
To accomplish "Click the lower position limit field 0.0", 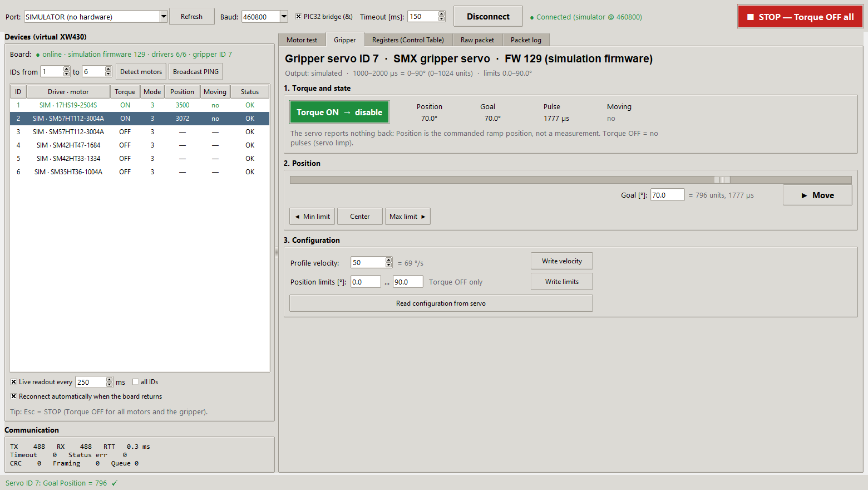I will click(366, 282).
